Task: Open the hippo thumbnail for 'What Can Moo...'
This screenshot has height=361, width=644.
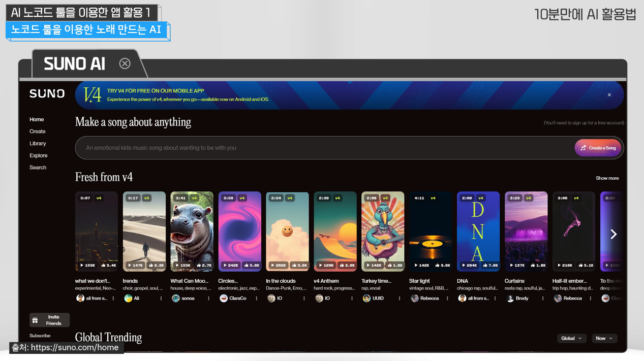Action: (x=192, y=232)
